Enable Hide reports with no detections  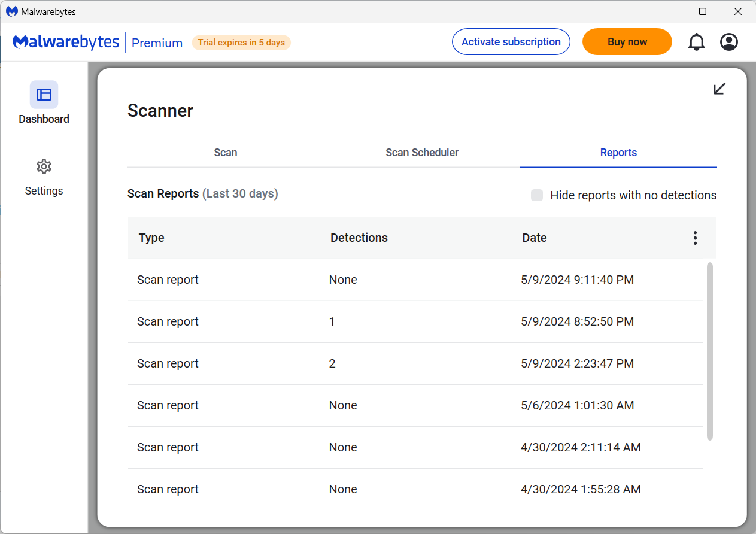[537, 195]
